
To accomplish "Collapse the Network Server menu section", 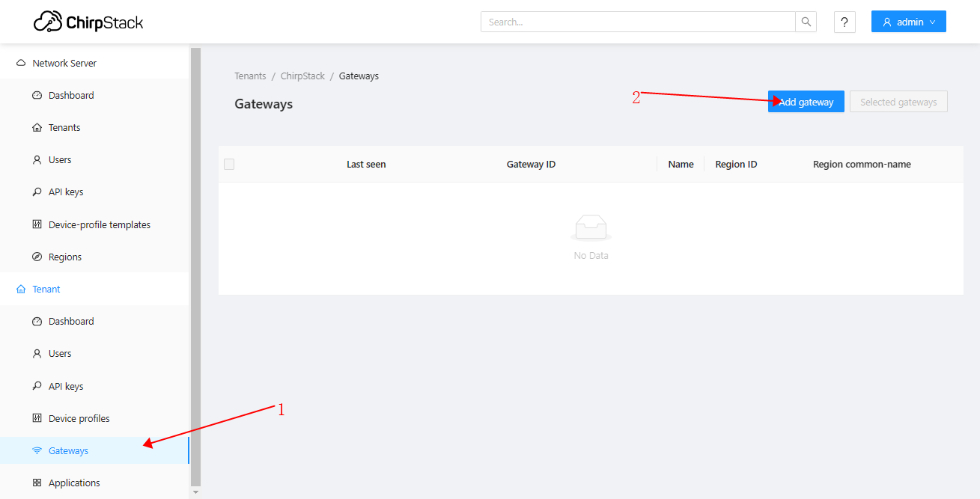I will [x=64, y=64].
